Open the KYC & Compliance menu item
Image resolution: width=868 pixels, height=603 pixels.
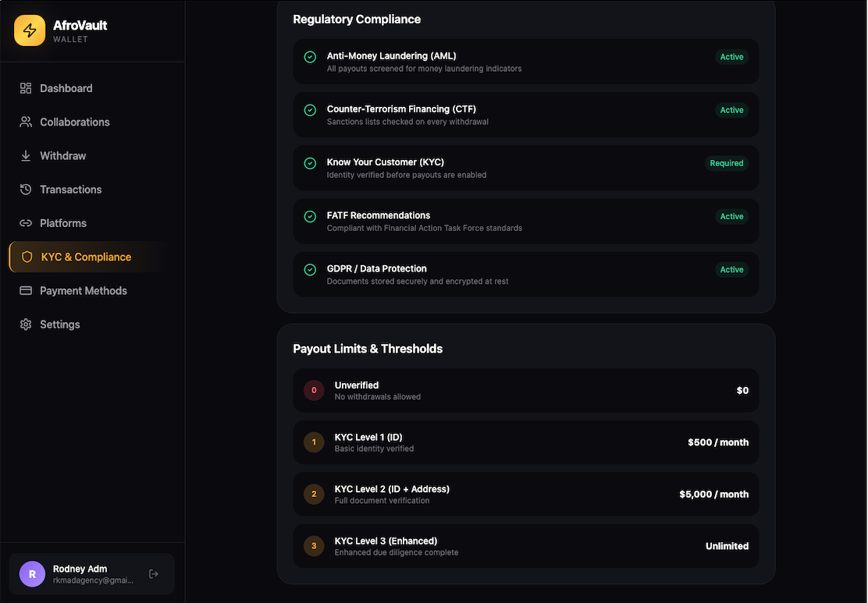click(86, 257)
